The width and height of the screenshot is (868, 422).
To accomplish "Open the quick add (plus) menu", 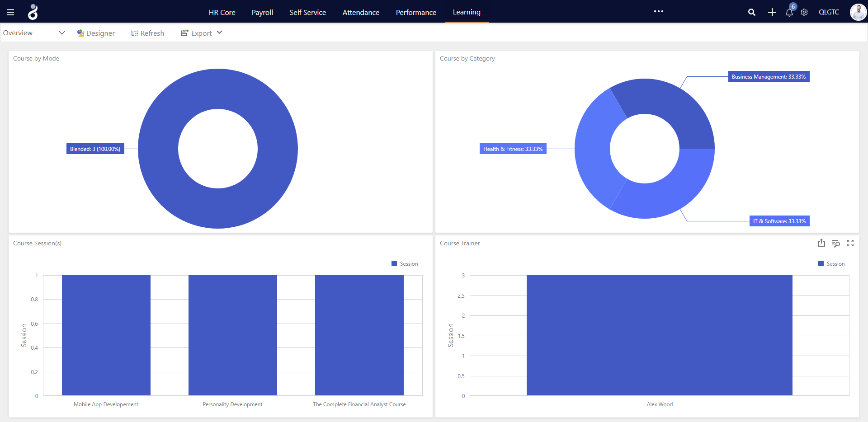I will click(772, 12).
